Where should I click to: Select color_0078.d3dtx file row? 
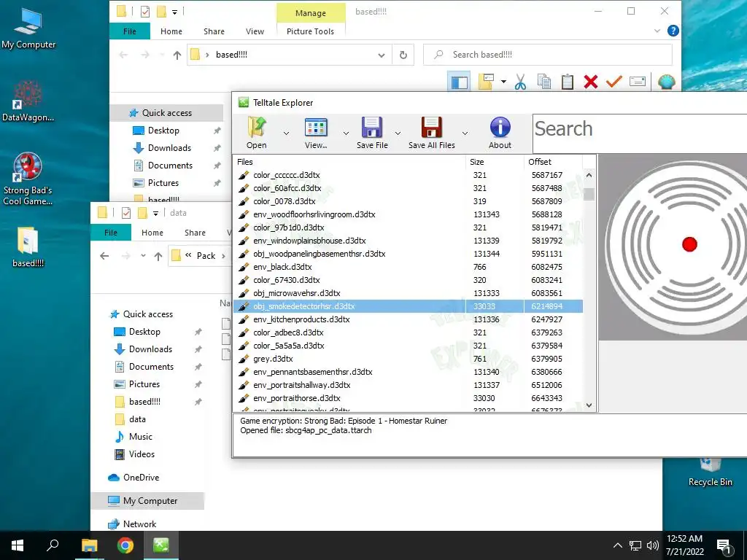[409, 201]
